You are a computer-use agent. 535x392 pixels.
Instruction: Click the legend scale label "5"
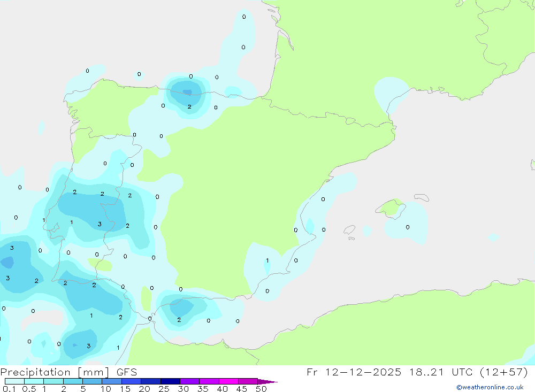(83, 389)
